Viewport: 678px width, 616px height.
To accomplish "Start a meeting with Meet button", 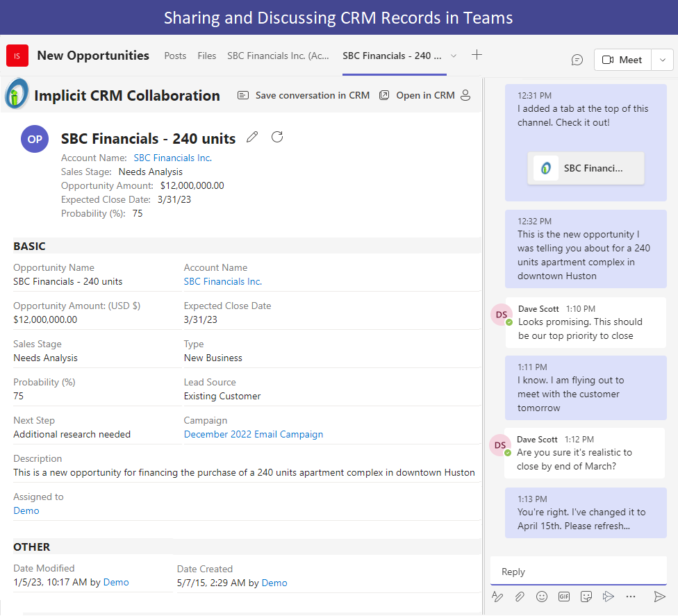I will pyautogui.click(x=622, y=60).
